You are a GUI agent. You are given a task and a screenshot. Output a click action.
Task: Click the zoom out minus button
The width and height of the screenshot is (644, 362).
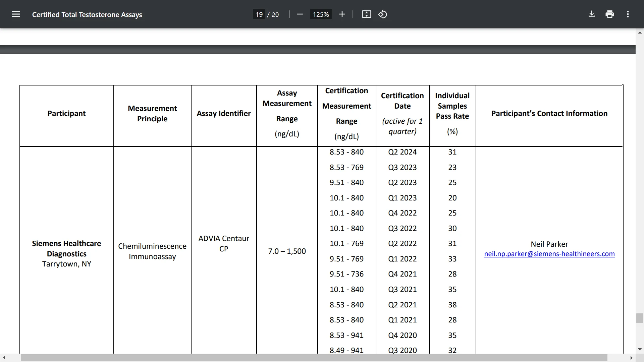point(300,14)
